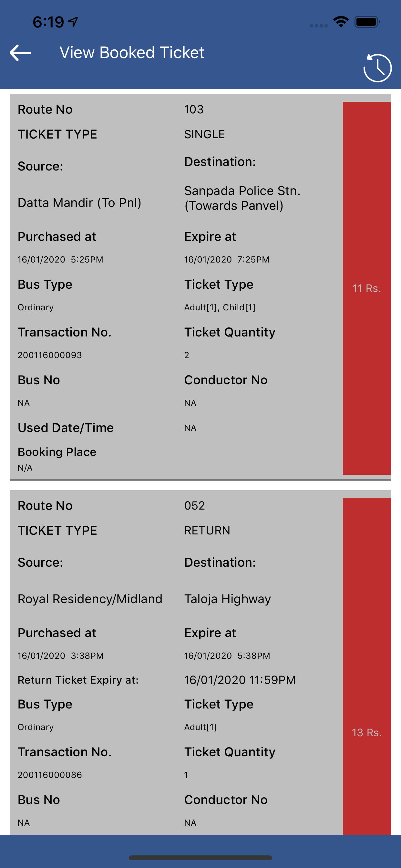
Task: Tap the View Booked Ticket title
Action: click(132, 53)
